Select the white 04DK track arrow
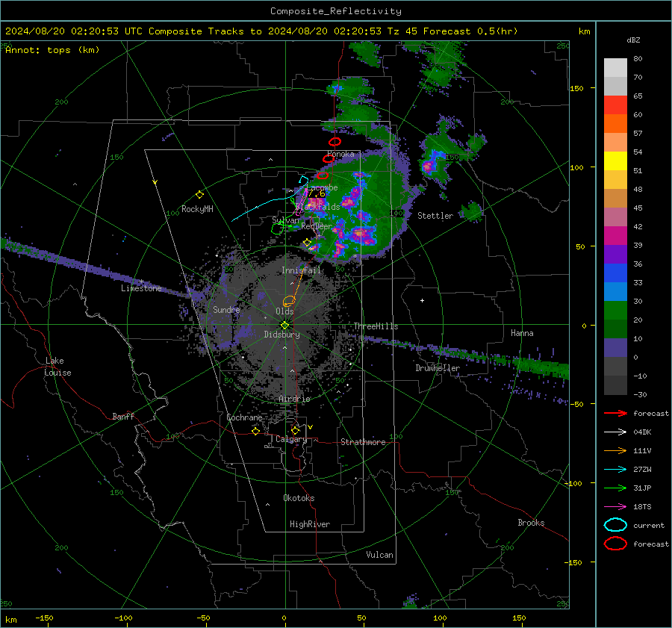 coord(615,432)
